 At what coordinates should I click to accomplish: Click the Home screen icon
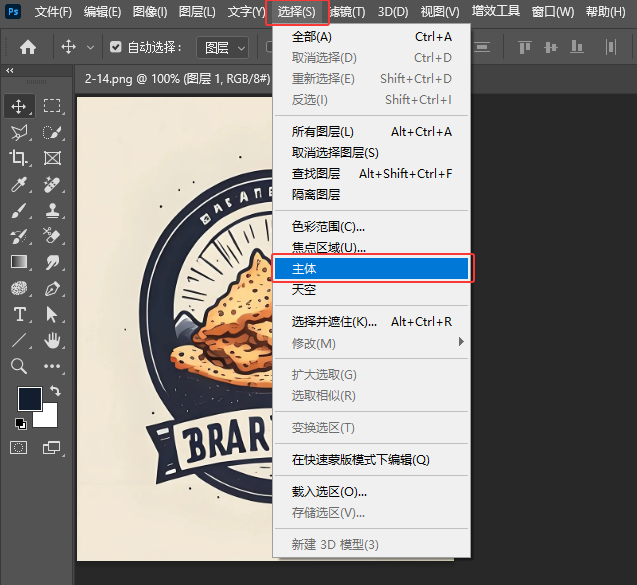click(28, 47)
